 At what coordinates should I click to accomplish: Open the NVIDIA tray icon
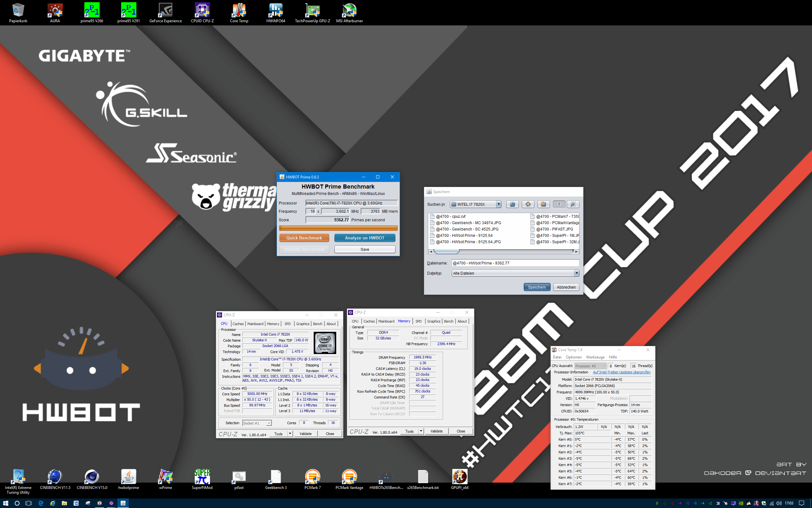point(741,503)
